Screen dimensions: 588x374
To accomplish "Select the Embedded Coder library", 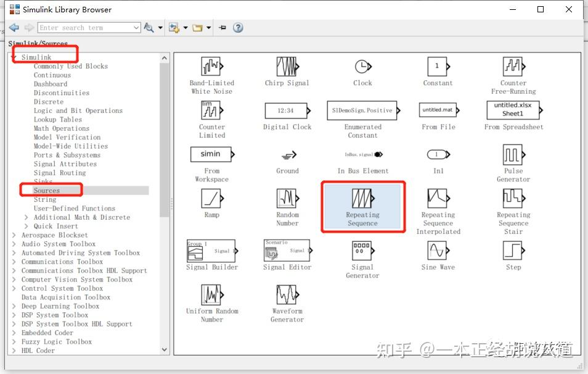I will click(x=47, y=333).
